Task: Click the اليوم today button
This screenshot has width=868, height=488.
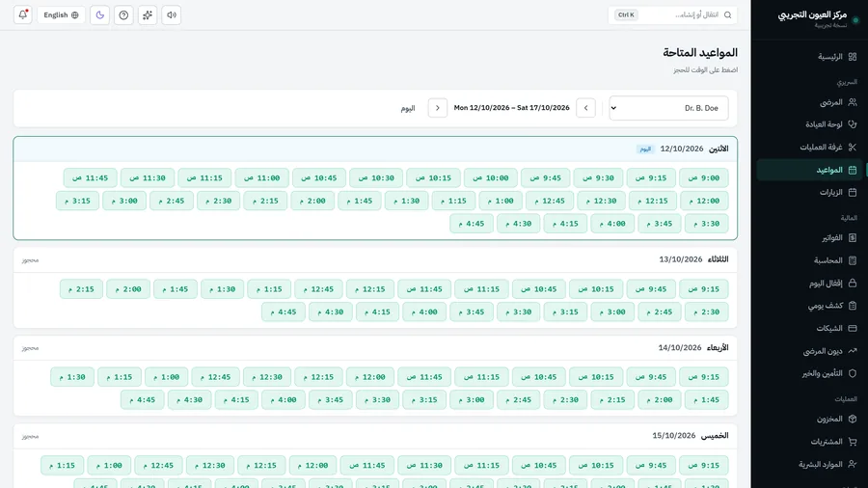Action: point(408,108)
